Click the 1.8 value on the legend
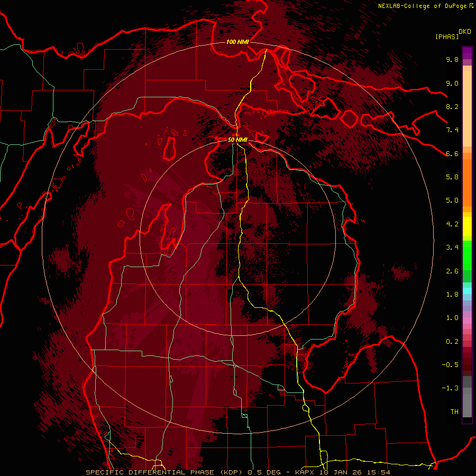 pyautogui.click(x=452, y=295)
